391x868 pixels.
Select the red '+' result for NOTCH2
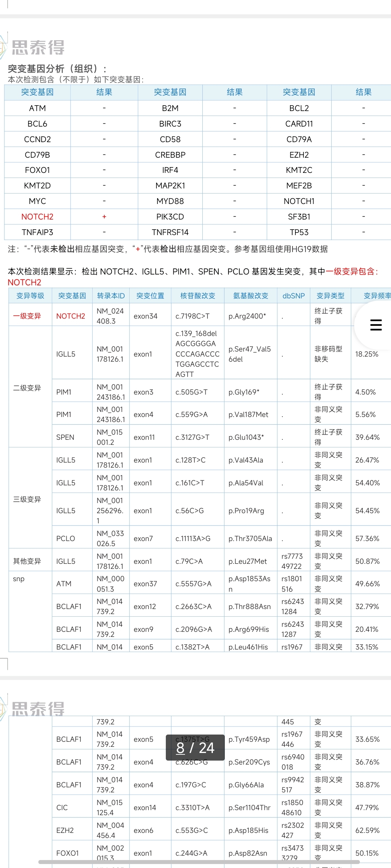click(104, 217)
